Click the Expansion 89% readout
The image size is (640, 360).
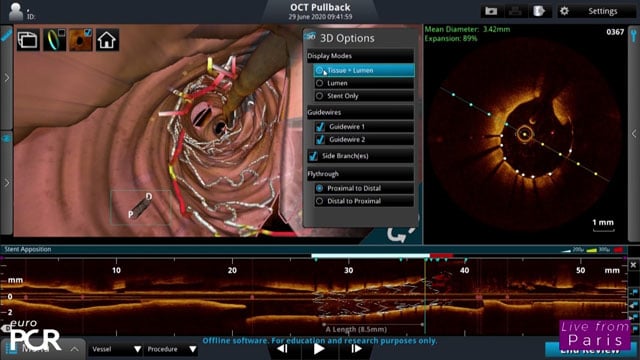(x=451, y=39)
